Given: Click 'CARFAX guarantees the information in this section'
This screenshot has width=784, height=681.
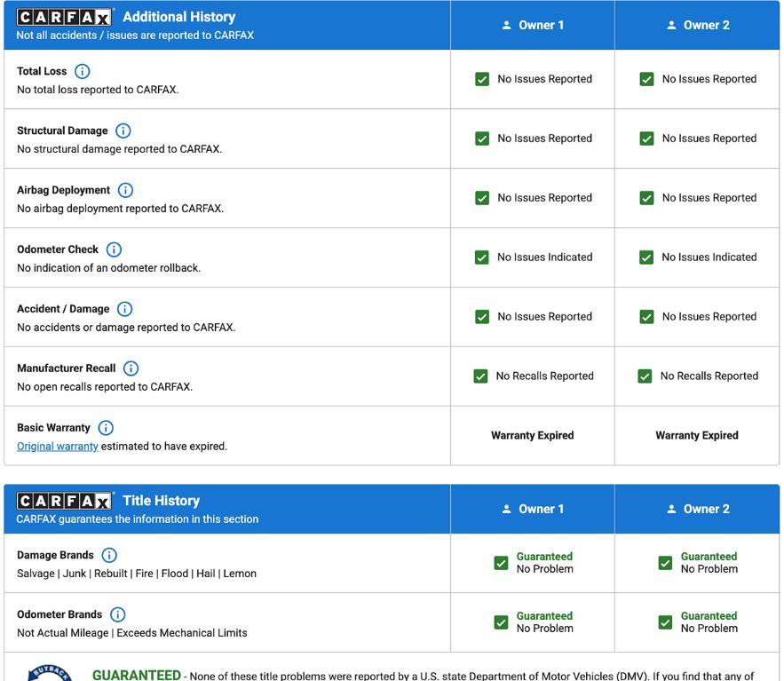Looking at the screenshot, I should click(x=138, y=519).
